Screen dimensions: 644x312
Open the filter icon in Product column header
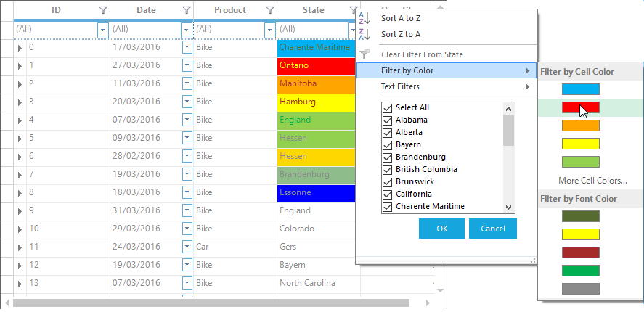(x=270, y=10)
